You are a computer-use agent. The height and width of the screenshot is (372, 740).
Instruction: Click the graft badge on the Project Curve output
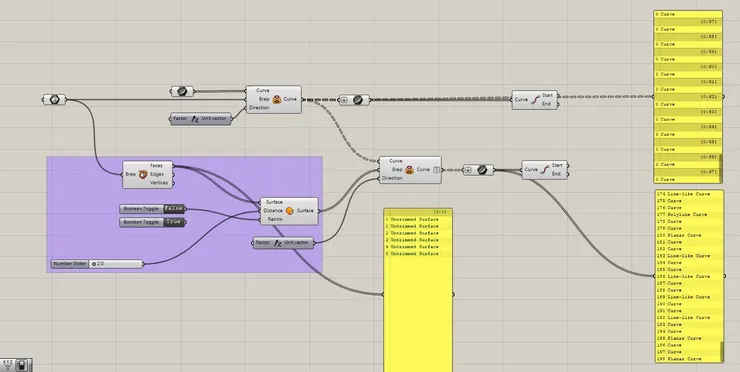(437, 169)
